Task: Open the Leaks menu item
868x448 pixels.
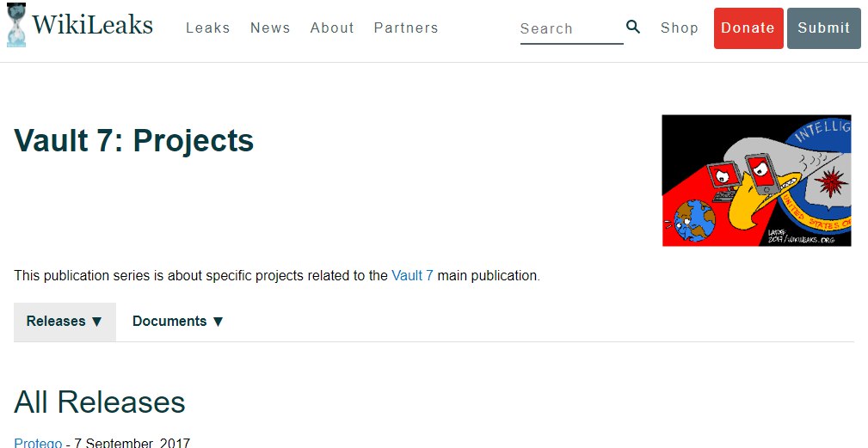Action: (x=207, y=28)
